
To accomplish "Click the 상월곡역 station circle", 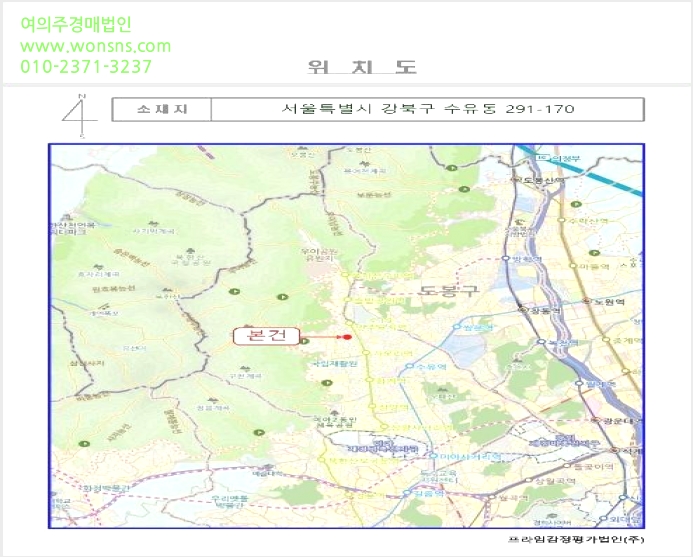I will [528, 480].
